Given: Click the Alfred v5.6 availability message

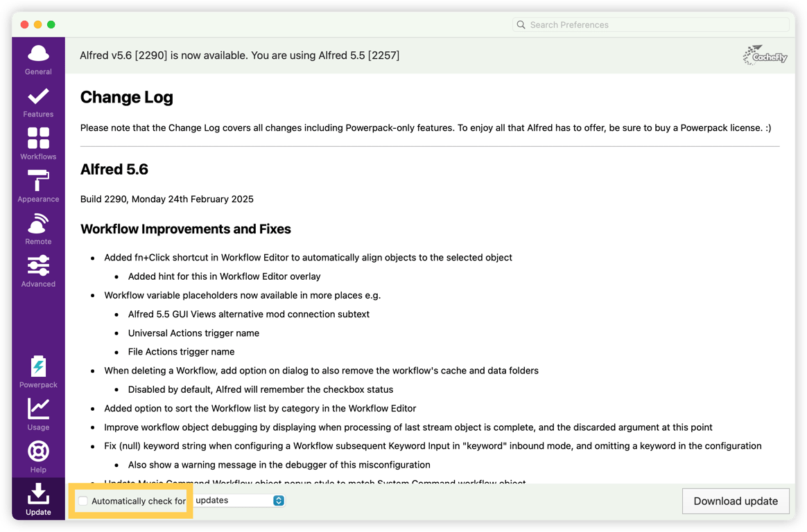Looking at the screenshot, I should [x=239, y=55].
